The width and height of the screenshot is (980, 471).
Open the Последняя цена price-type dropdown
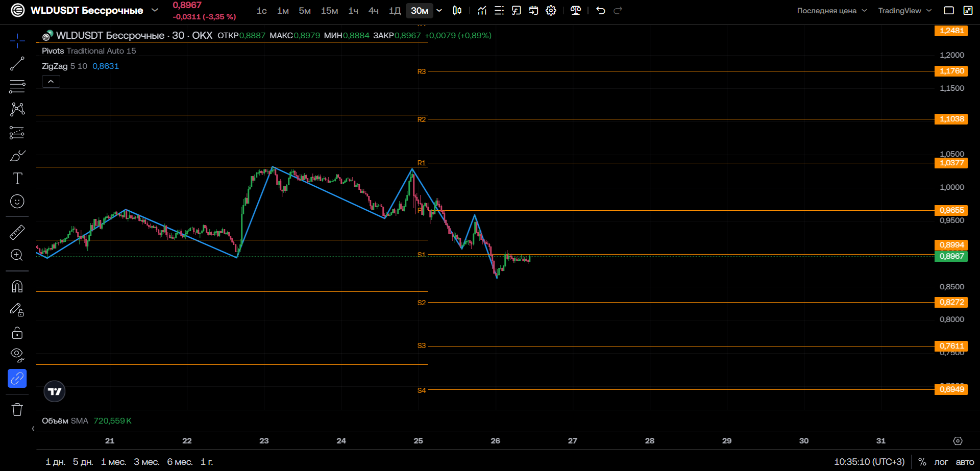point(831,11)
